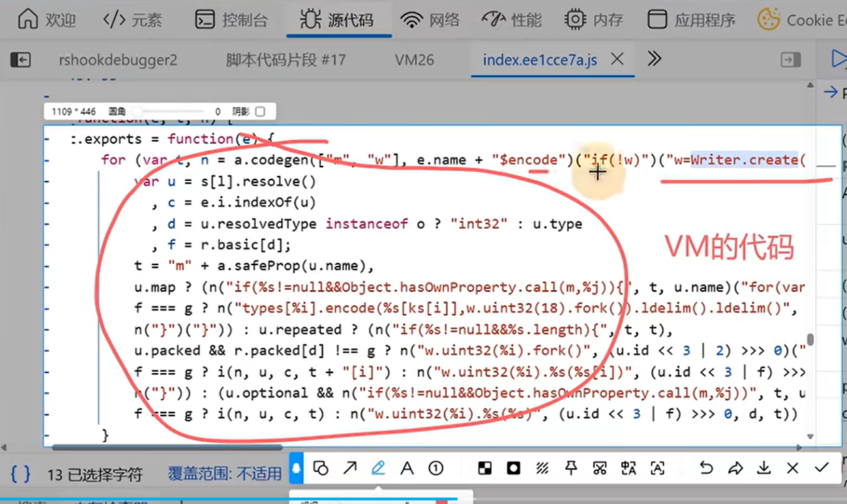Toggle the debugger sidebar collapse icon
Image resolution: width=847 pixels, height=504 pixels.
[791, 59]
